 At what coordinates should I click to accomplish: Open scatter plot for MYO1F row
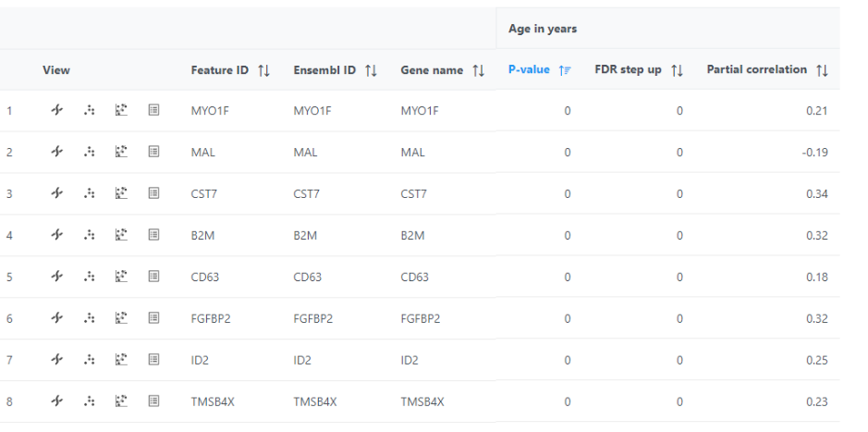click(121, 110)
